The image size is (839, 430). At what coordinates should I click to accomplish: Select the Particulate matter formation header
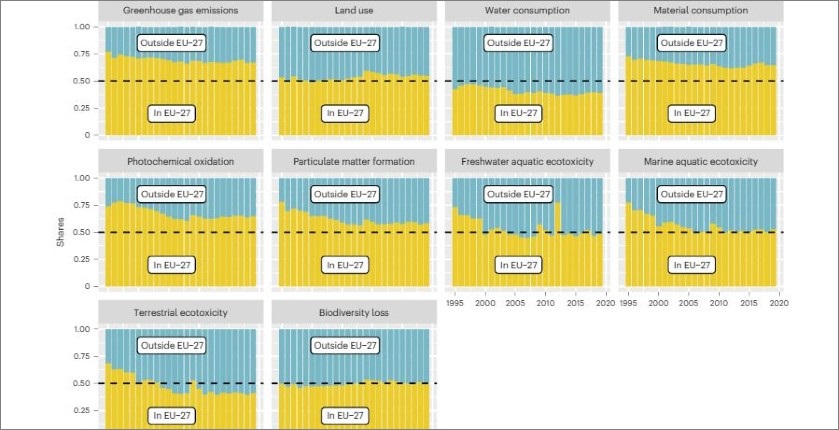point(355,162)
